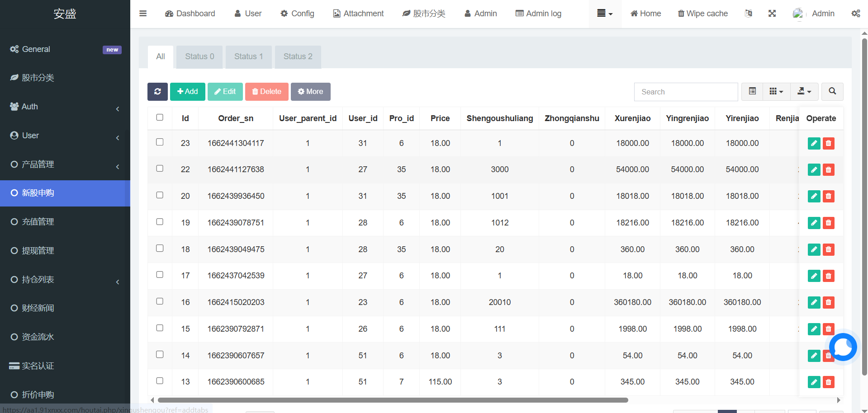Expand the 持仓列表 sidebar submenu

tap(65, 280)
